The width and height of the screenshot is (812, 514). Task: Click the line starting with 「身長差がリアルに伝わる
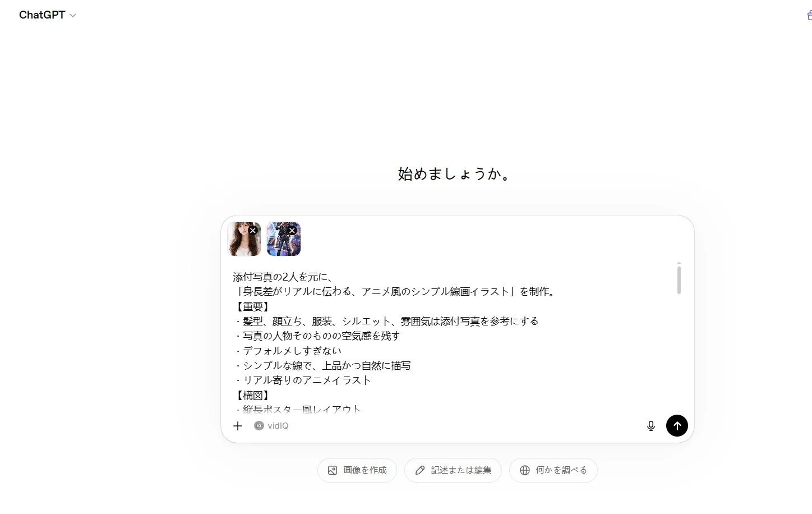pos(395,291)
